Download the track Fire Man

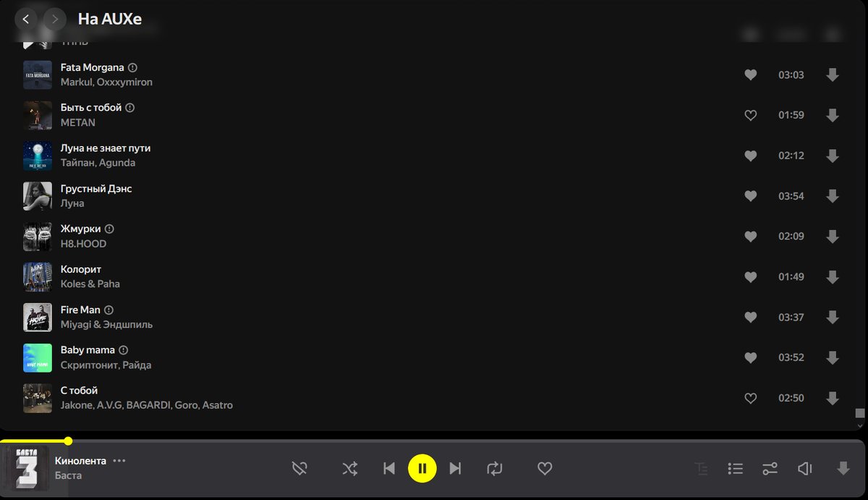(833, 317)
